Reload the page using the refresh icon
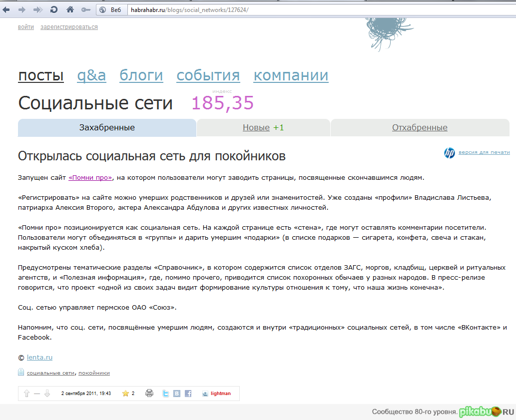 pyautogui.click(x=53, y=9)
